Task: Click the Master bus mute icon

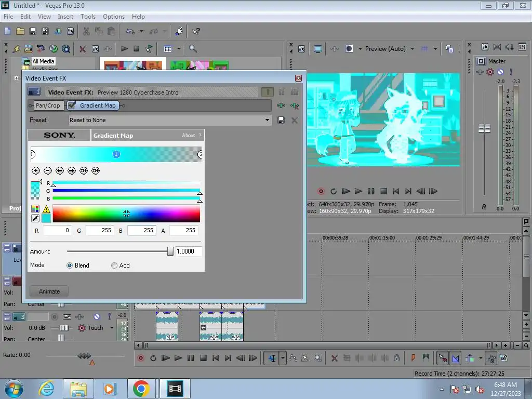Action: 500,72
